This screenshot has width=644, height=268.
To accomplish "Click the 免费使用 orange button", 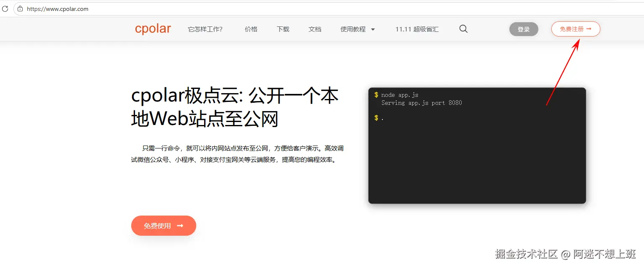I will tap(164, 226).
